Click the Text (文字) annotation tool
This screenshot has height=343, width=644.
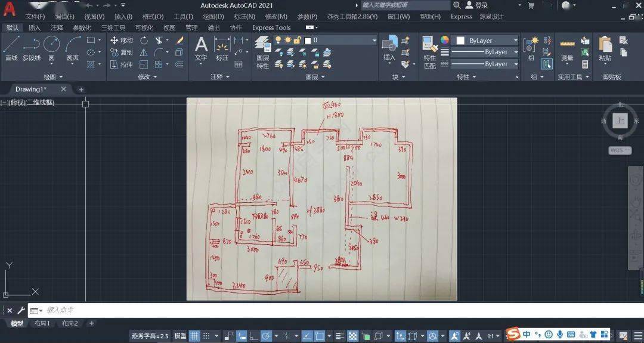(x=201, y=48)
